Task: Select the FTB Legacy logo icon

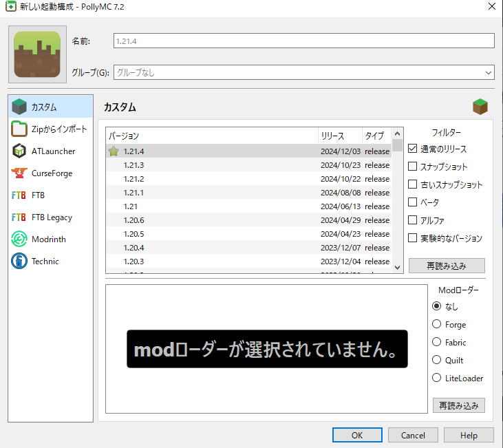Action: point(19,217)
